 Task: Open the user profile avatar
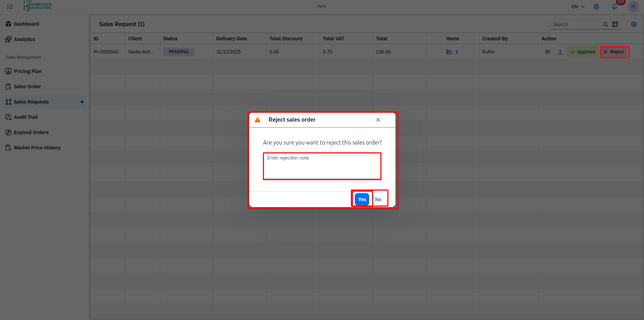[633, 6]
